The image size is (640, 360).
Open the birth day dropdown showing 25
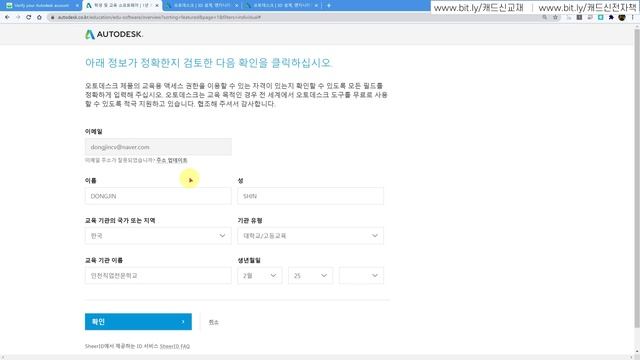pyautogui.click(x=311, y=276)
